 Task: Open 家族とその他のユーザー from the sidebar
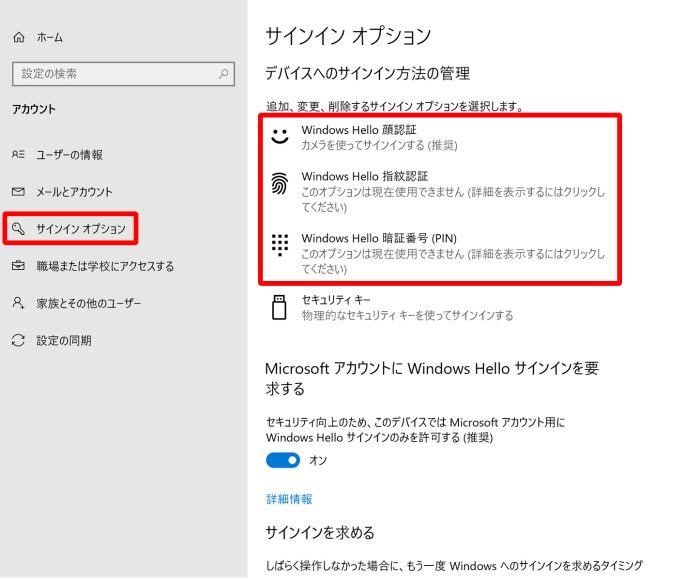point(89,303)
